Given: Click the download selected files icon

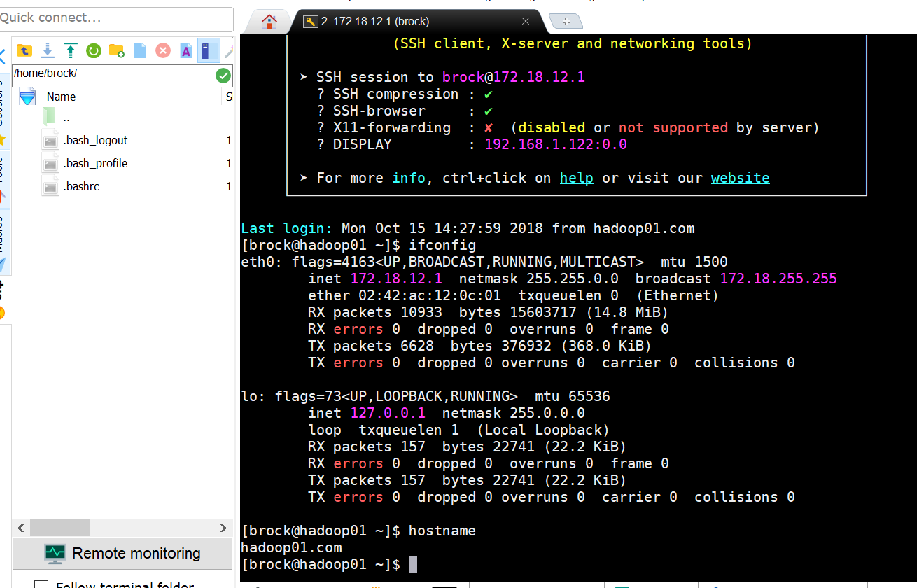Looking at the screenshot, I should [48, 50].
